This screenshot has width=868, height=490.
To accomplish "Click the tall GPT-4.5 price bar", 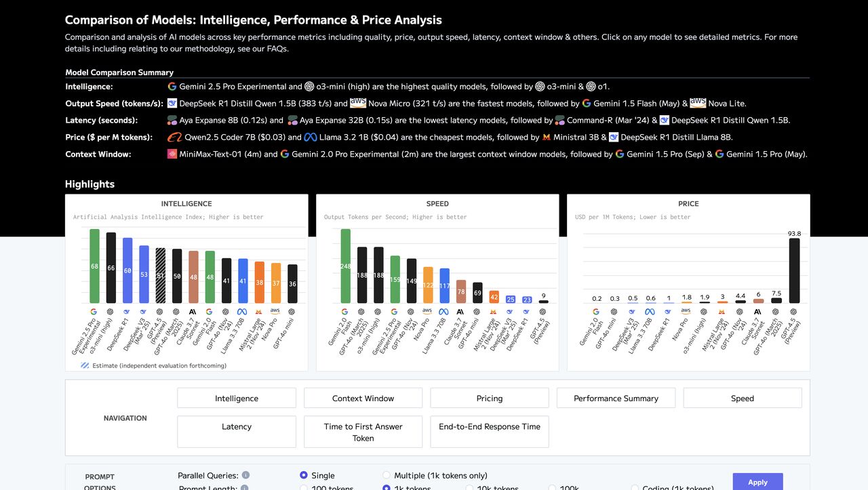I will pos(794,270).
